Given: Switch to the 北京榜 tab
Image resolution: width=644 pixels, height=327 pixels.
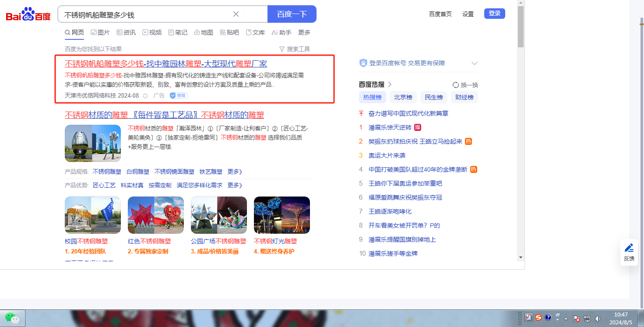Looking at the screenshot, I should click(403, 97).
